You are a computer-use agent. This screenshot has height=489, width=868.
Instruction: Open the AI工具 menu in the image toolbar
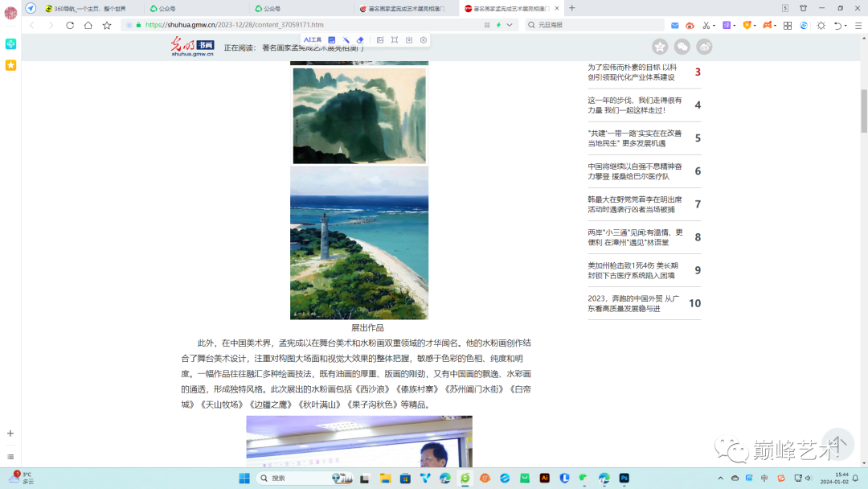[x=313, y=39]
